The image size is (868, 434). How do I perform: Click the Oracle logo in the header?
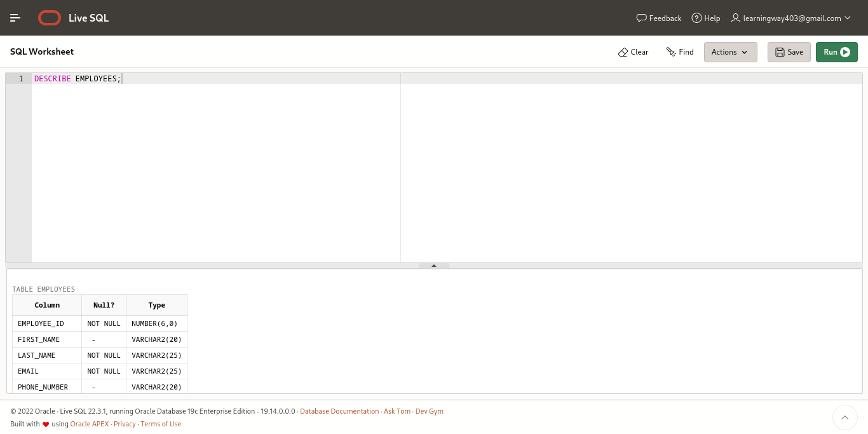(49, 18)
